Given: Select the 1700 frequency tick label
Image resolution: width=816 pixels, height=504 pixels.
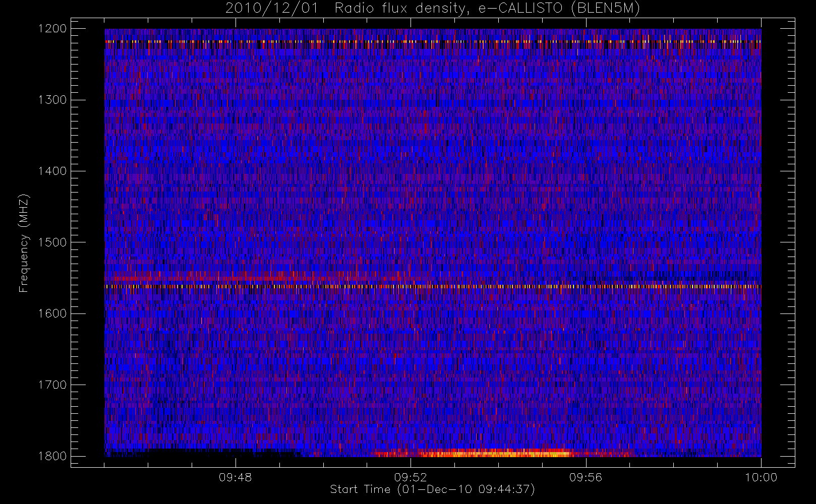Looking at the screenshot, I should [x=52, y=385].
